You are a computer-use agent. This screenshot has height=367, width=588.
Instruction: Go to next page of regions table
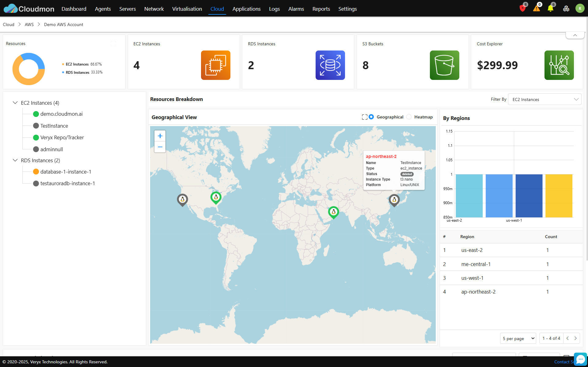click(575, 338)
